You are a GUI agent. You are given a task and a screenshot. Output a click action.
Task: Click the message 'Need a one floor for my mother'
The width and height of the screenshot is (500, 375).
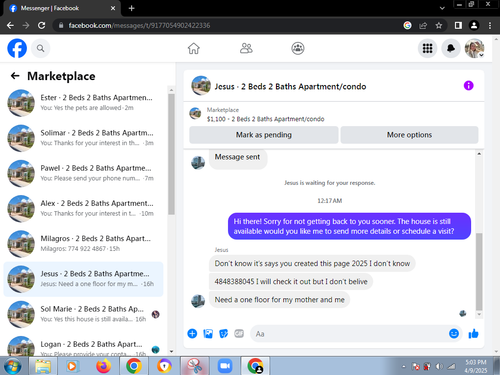279,300
